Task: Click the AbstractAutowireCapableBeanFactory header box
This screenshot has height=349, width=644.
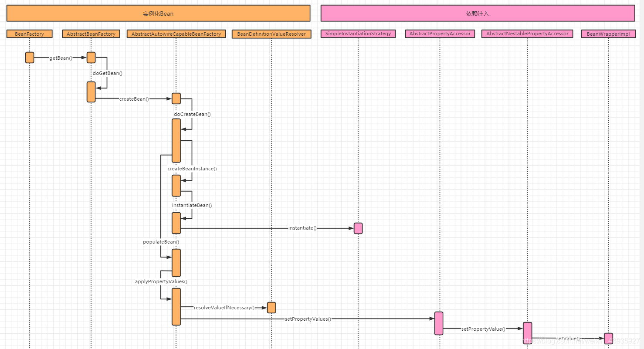Action: (176, 34)
